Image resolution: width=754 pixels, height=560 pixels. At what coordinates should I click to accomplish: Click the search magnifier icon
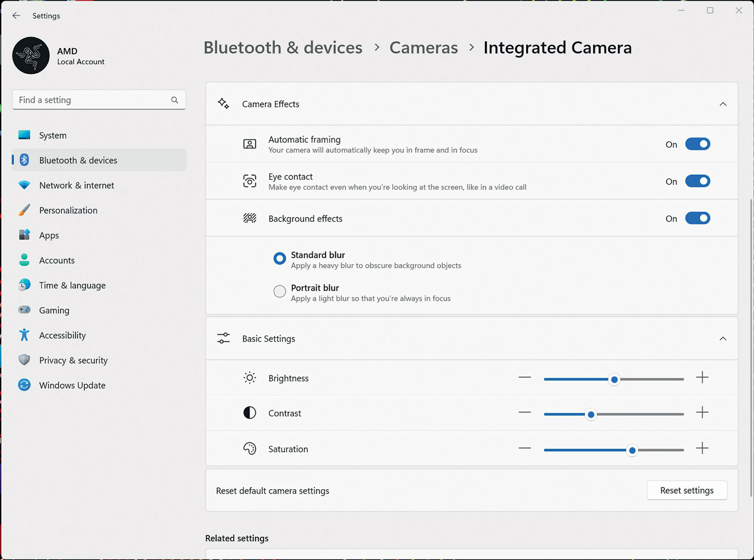(175, 100)
